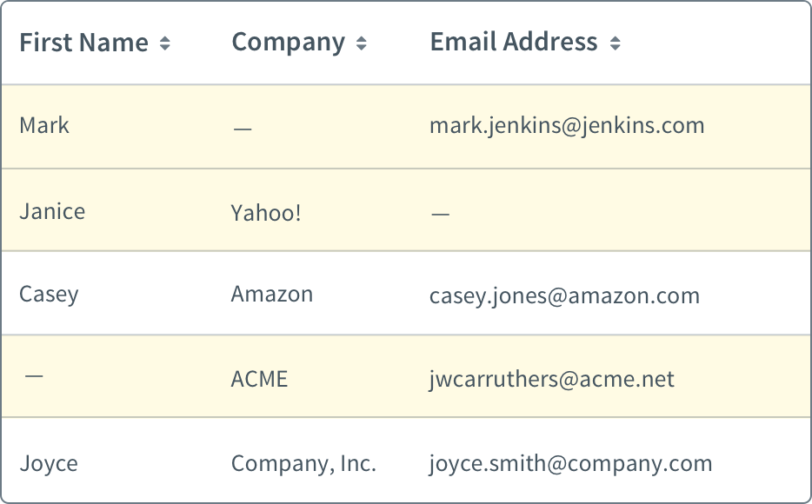Screen dimensions: 812x504
Task: Sort by the First Name sort arrows
Action: 164,43
